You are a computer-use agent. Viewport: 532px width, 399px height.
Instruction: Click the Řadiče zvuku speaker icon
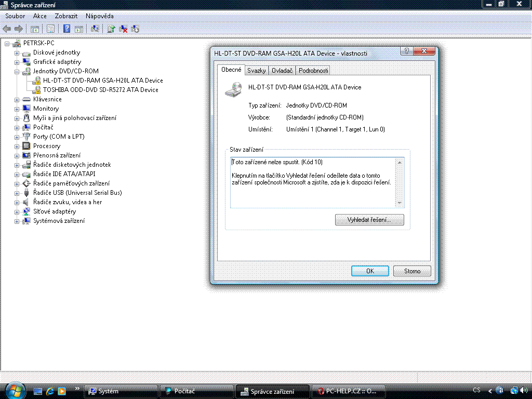tap(26, 202)
